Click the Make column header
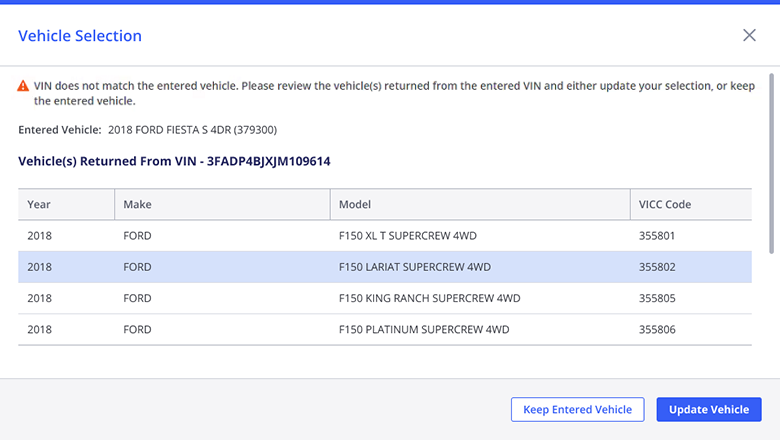780x440 pixels. pos(222,204)
